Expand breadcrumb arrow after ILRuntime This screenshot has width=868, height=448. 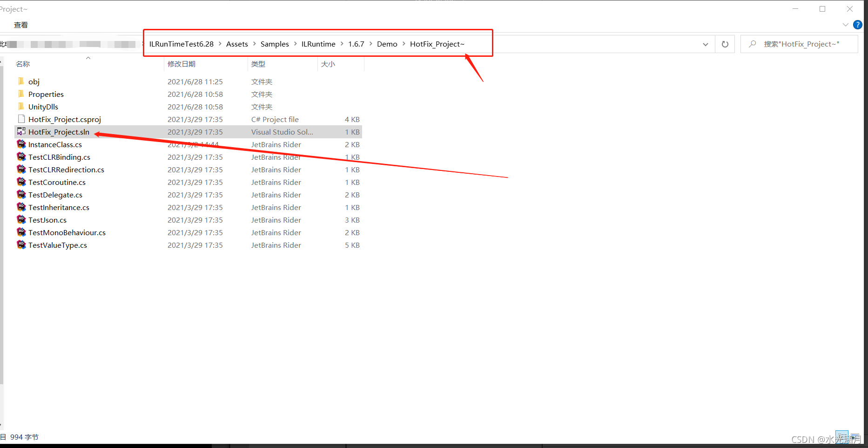click(x=342, y=44)
